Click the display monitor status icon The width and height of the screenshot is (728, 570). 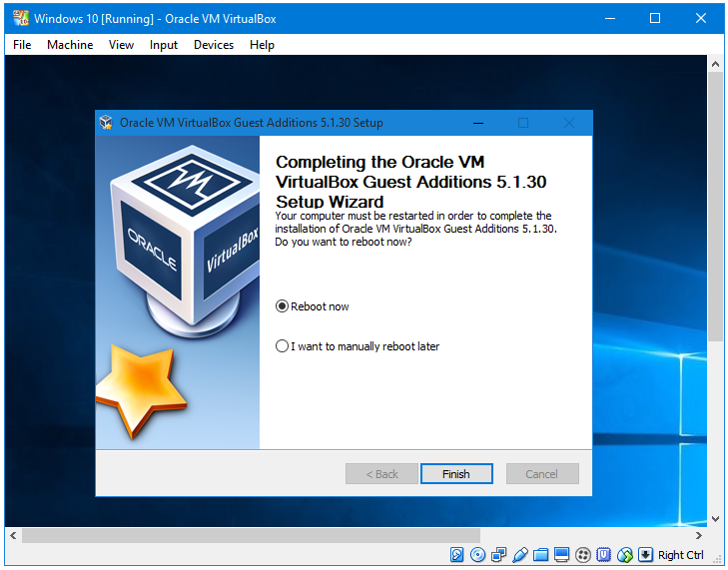pyautogui.click(x=562, y=555)
